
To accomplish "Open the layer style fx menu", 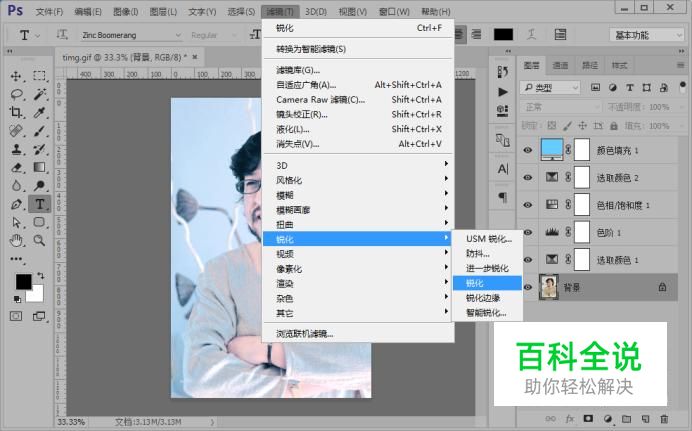I will point(570,419).
